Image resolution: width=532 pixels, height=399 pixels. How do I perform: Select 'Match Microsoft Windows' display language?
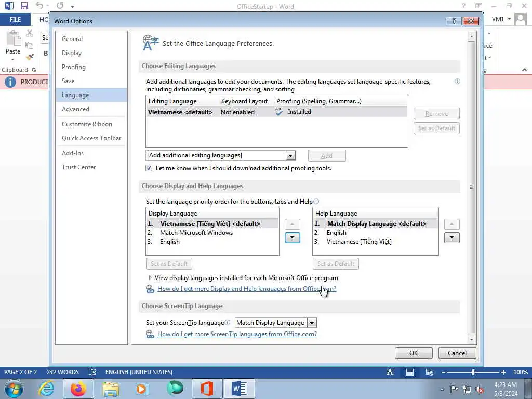(x=212, y=233)
